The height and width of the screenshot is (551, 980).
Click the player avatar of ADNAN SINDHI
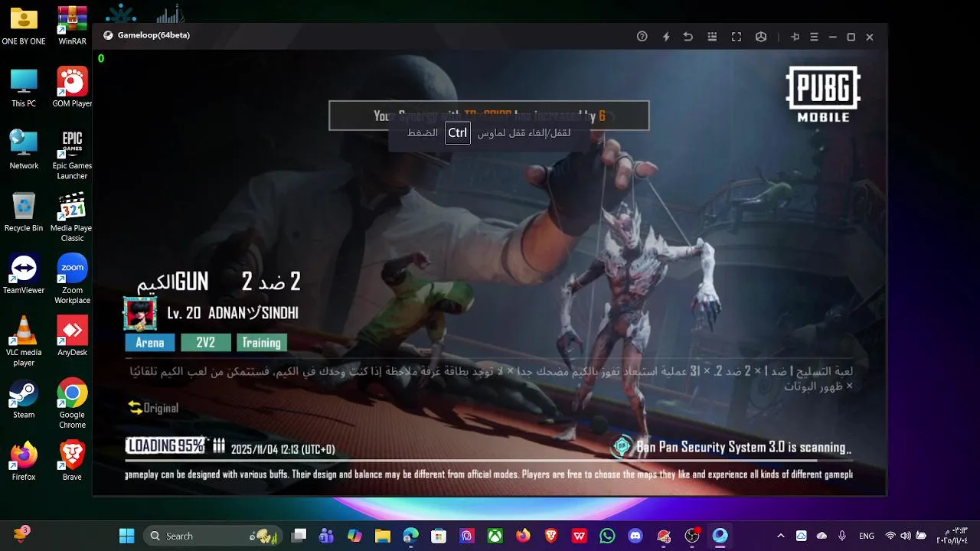pyautogui.click(x=140, y=314)
